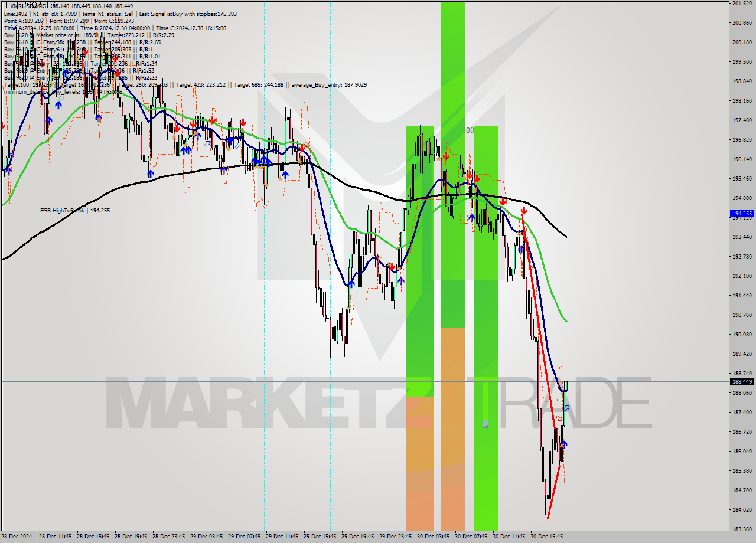This screenshot has width=756, height=543.
Task: Select the 194.255 price tag on axis
Action: pos(742,214)
